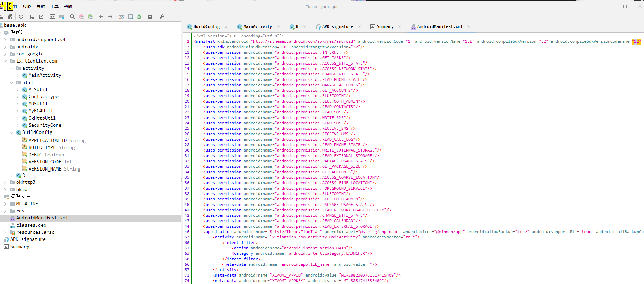Expand the META-INF folder
Viewport: 644px width, 284px height.
[5, 204]
